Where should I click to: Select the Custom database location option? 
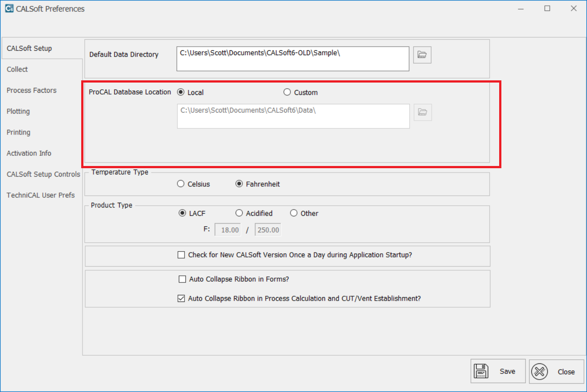(x=287, y=92)
